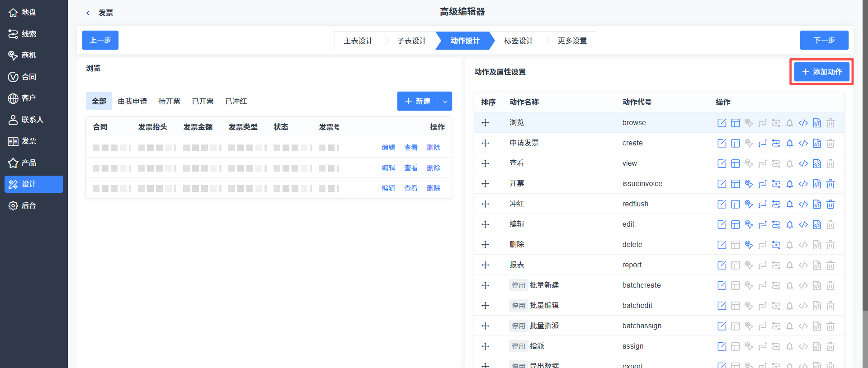Open the 设计 sidebar item

[x=34, y=184]
